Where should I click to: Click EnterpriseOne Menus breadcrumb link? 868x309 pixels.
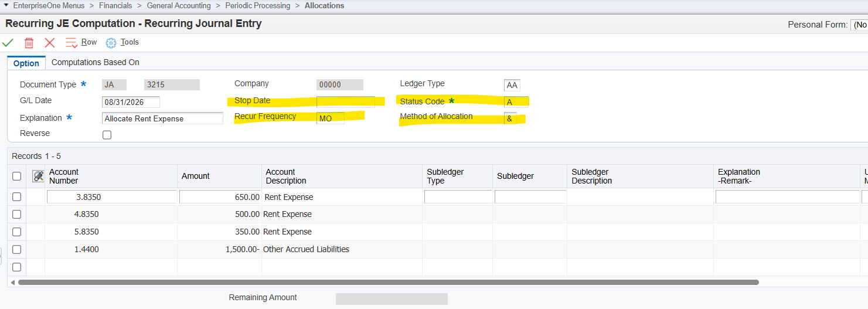pyautogui.click(x=48, y=5)
